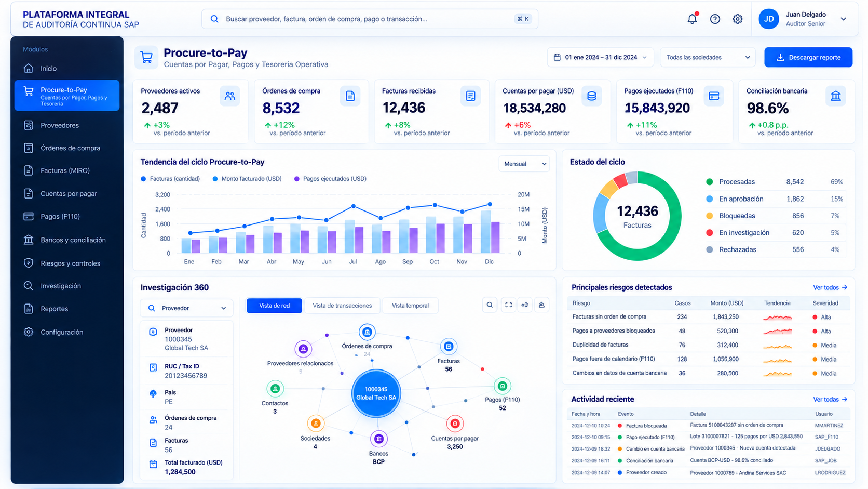Click the Conciliación bancaria bank icon
The height and width of the screenshot is (489, 868).
[x=836, y=96]
